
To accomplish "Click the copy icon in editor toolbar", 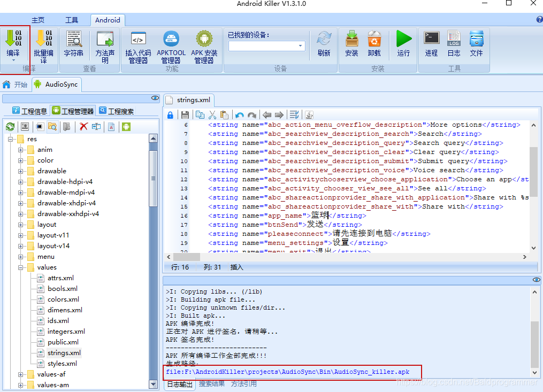I will pyautogui.click(x=200, y=115).
